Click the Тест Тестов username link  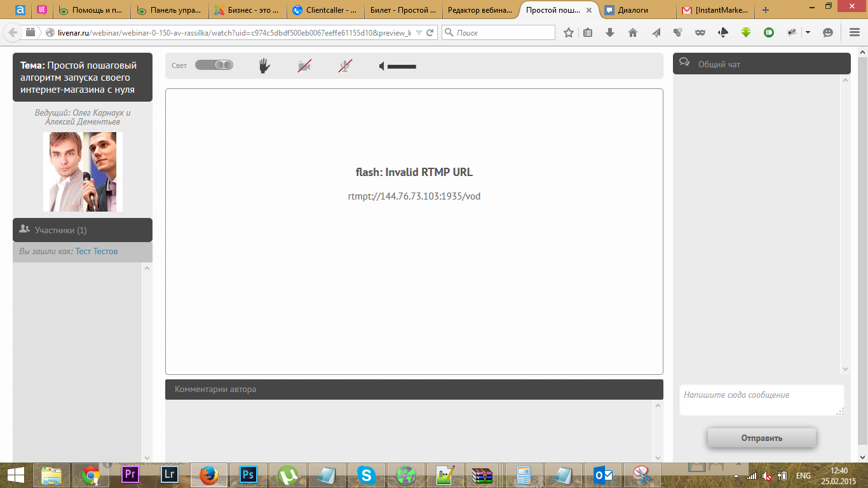[97, 251]
